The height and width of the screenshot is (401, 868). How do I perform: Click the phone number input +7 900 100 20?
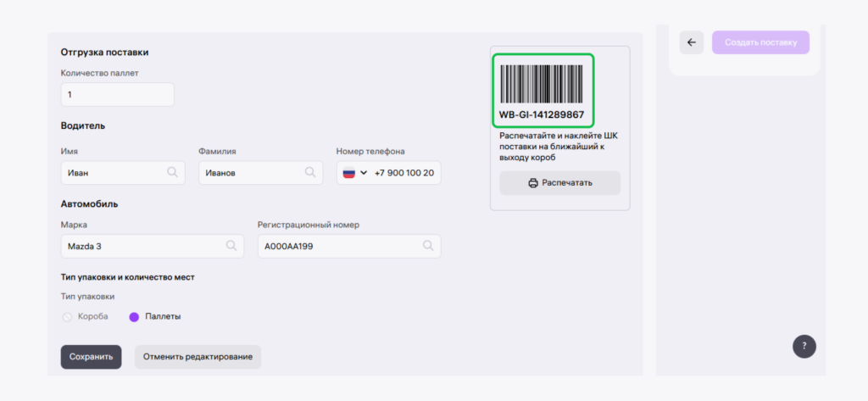pyautogui.click(x=404, y=173)
